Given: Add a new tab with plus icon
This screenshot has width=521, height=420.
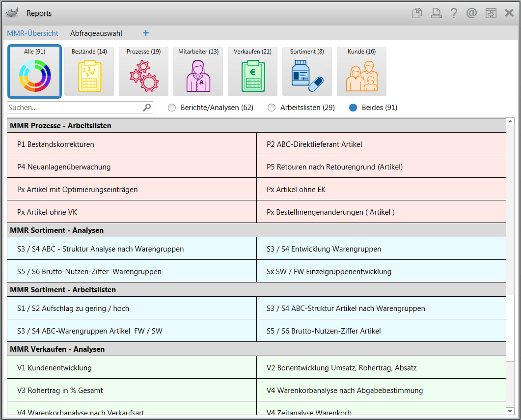Looking at the screenshot, I should [x=145, y=33].
